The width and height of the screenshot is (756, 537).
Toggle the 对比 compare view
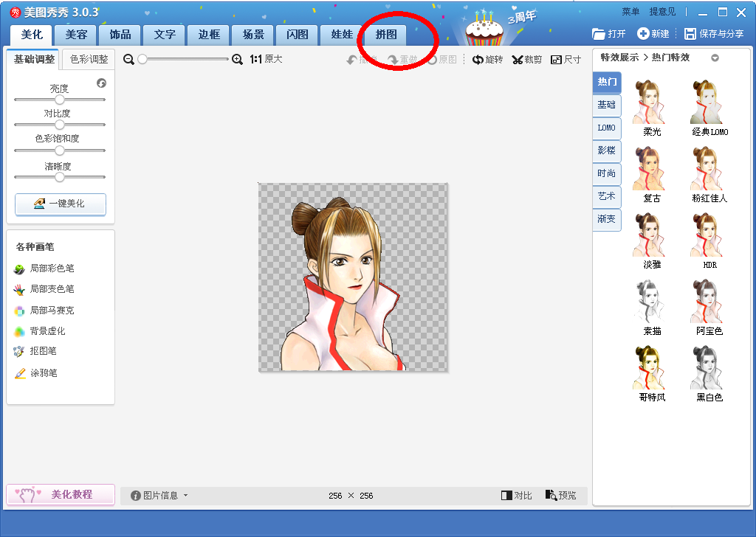click(x=516, y=495)
